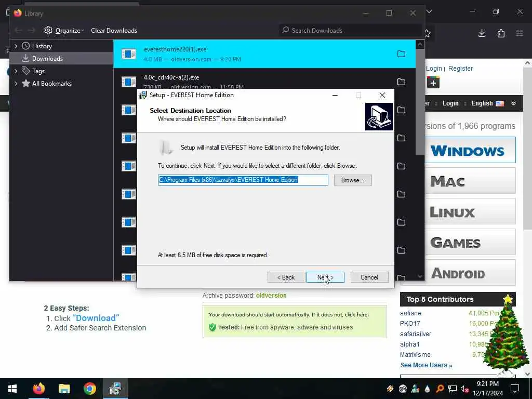The image size is (532, 399).
Task: Click Clear Downloads in the Library toolbar
Action: 114,31
